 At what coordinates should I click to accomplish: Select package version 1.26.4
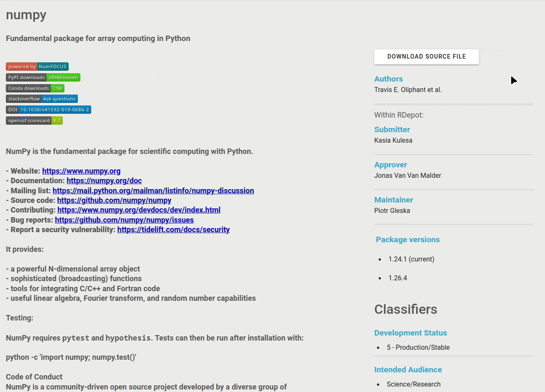398,278
